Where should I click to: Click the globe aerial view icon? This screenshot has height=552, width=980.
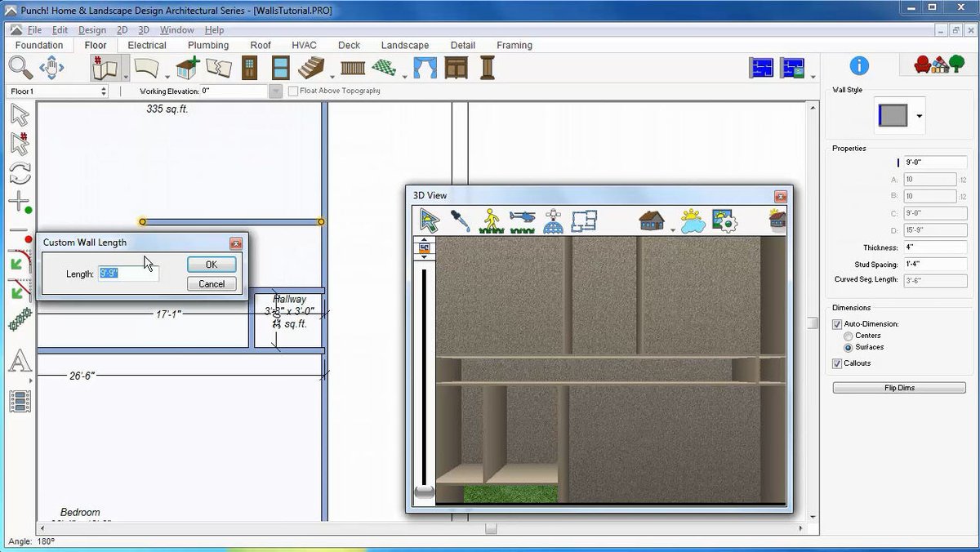coord(553,220)
